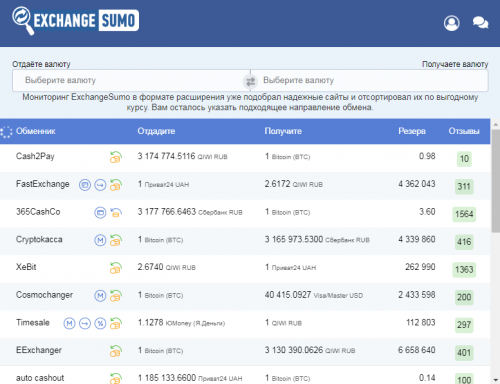Click the arrow icon in FastExchange row

pos(100,184)
